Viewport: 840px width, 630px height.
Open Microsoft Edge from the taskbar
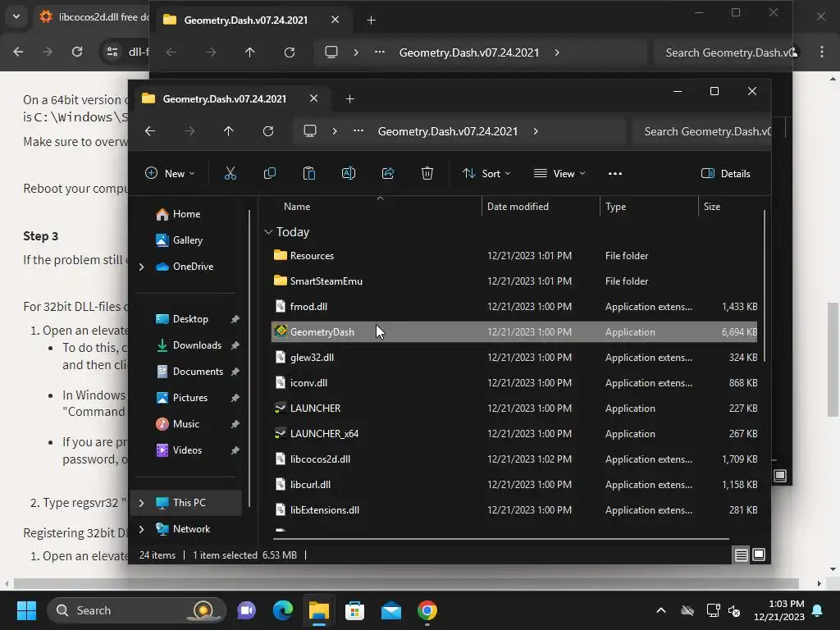point(283,610)
